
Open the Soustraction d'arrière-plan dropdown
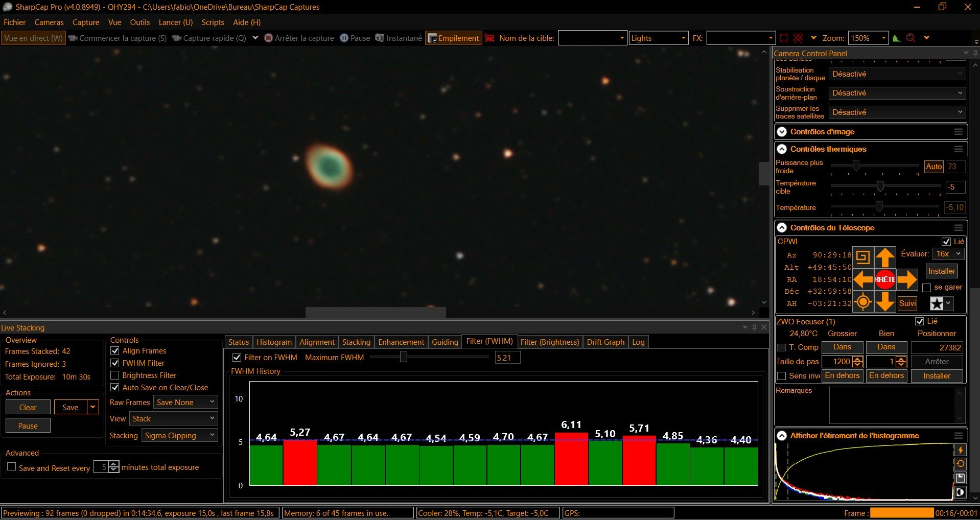[898, 93]
